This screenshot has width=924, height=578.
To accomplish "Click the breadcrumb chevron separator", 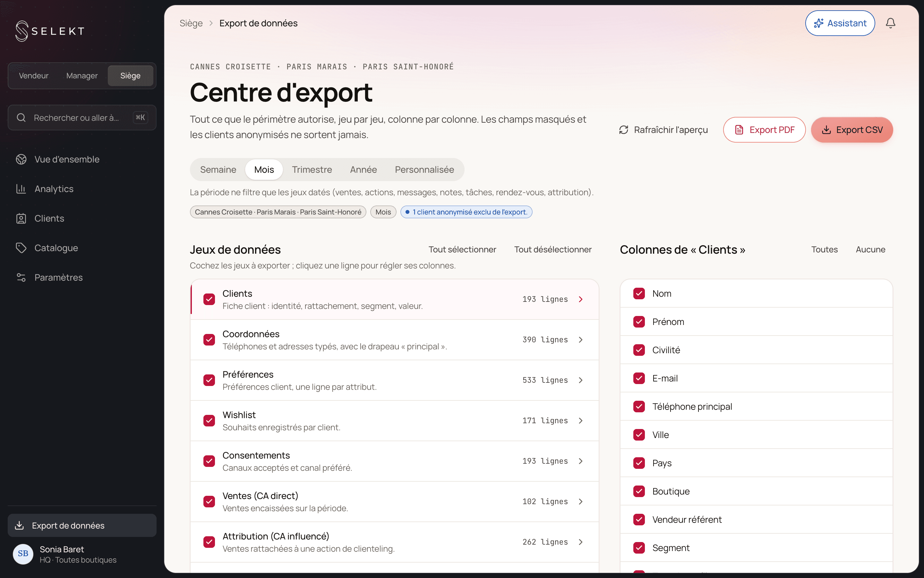I will click(x=211, y=23).
